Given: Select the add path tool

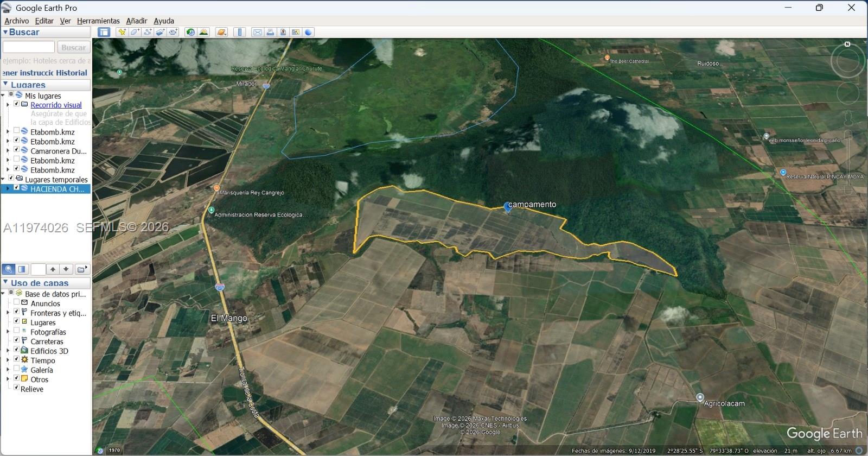Looking at the screenshot, I should pyautogui.click(x=148, y=32).
